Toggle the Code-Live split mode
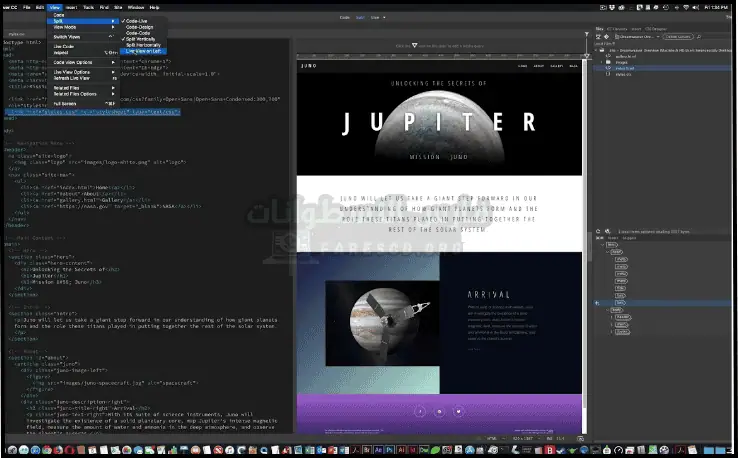The width and height of the screenshot is (738, 458). 138,20
